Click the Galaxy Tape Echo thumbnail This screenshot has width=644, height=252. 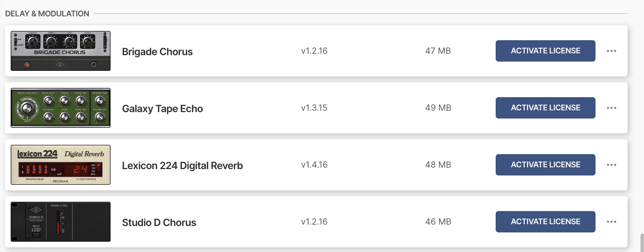tap(61, 108)
